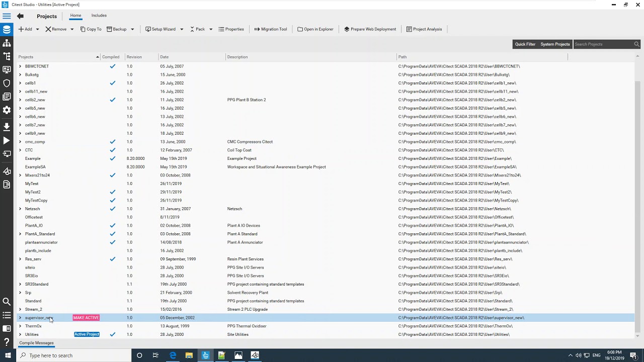Open the gear options icon in sidebar
Image resolution: width=644 pixels, height=362 pixels.
coord(7,110)
